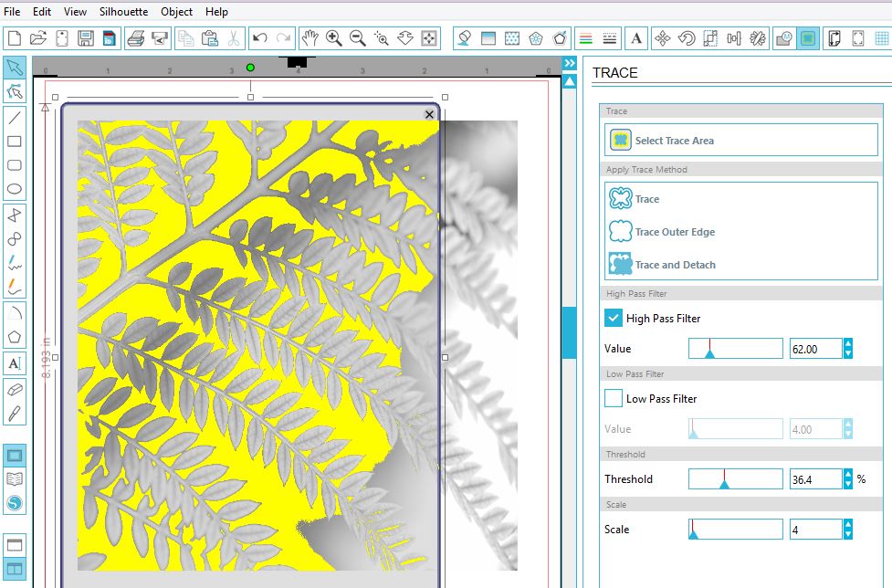
Task: Print the design with the printer icon
Action: click(x=136, y=38)
